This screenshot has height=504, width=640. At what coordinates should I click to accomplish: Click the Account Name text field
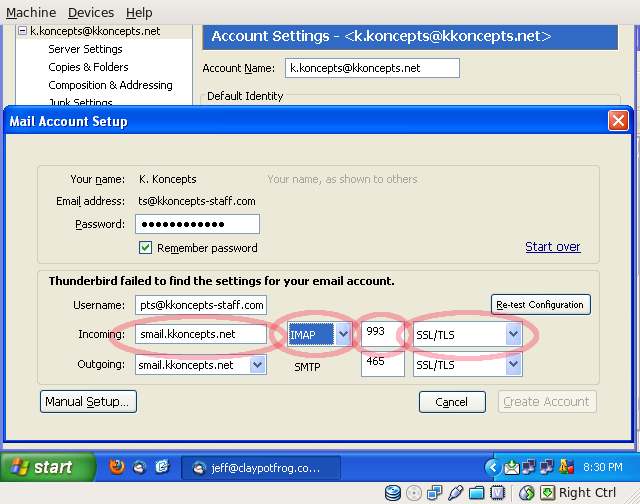click(x=372, y=68)
